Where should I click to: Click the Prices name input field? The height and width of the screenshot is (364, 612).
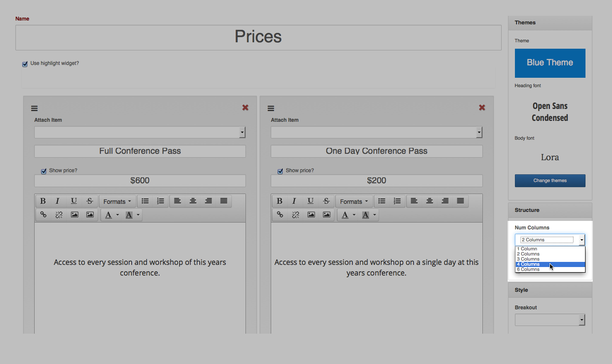point(258,38)
